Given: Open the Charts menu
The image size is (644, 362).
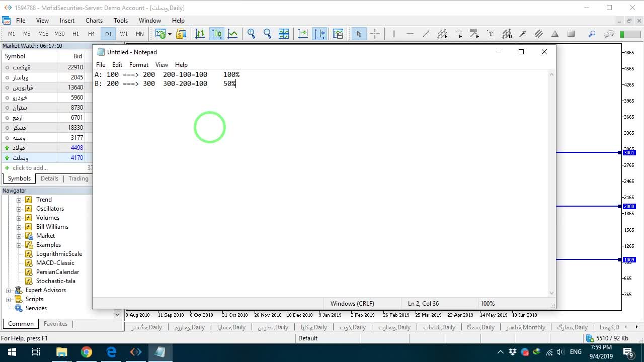Looking at the screenshot, I should tap(94, 21).
